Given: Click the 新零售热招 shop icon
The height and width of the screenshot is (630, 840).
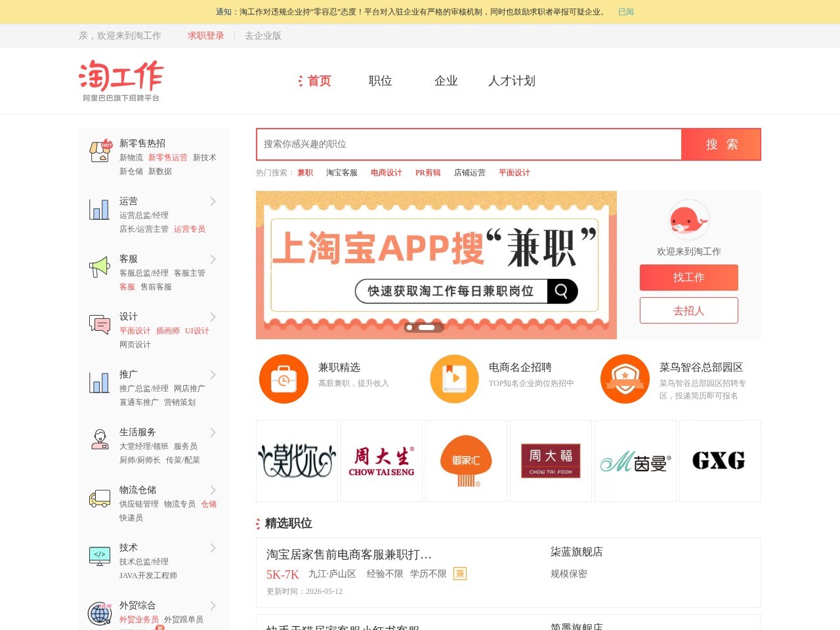Looking at the screenshot, I should tap(100, 151).
